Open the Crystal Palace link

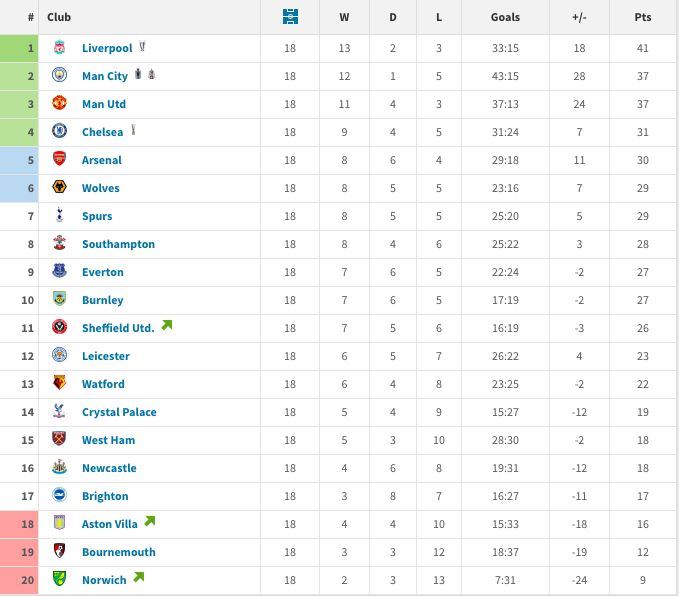click(x=119, y=412)
